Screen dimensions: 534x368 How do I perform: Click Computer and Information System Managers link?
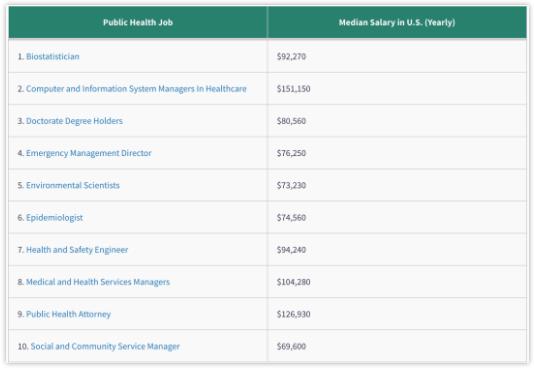(136, 89)
